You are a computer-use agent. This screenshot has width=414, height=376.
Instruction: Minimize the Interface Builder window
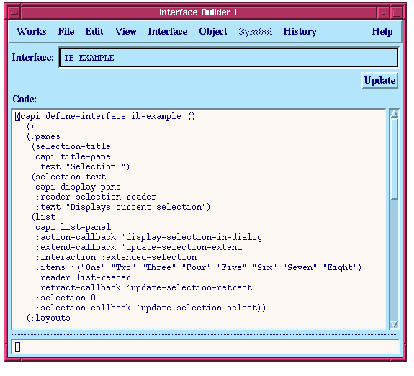(384, 13)
